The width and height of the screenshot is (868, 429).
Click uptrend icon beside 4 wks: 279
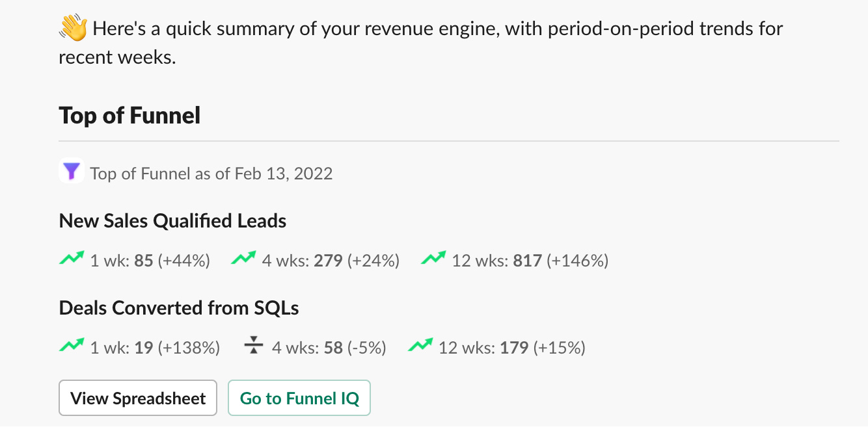[x=243, y=259]
